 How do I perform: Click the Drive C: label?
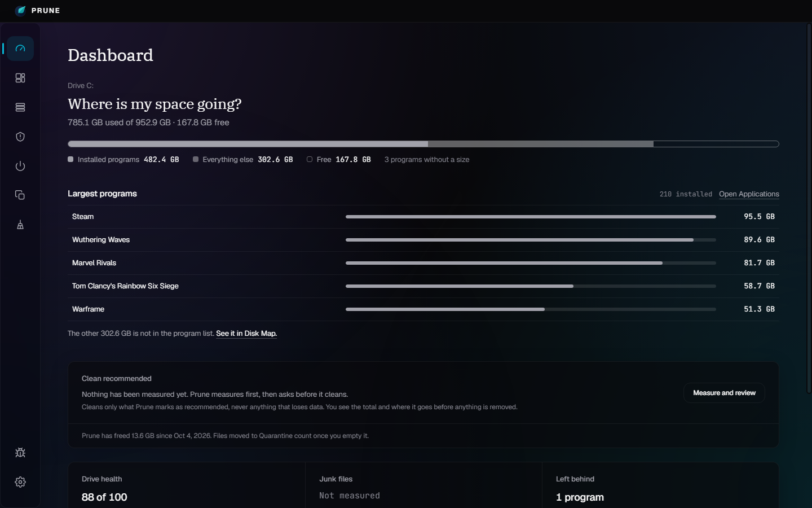coord(81,86)
